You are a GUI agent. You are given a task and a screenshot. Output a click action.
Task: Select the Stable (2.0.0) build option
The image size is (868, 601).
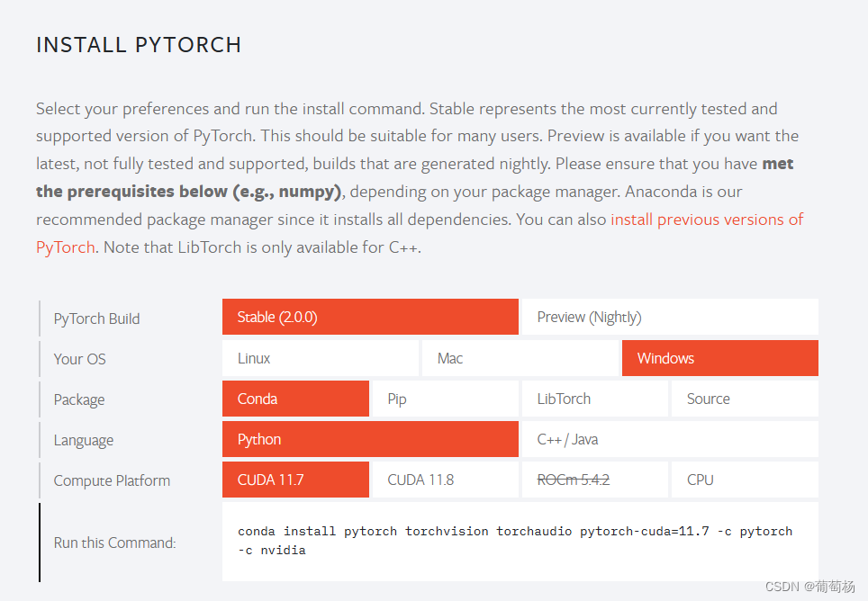(x=369, y=317)
